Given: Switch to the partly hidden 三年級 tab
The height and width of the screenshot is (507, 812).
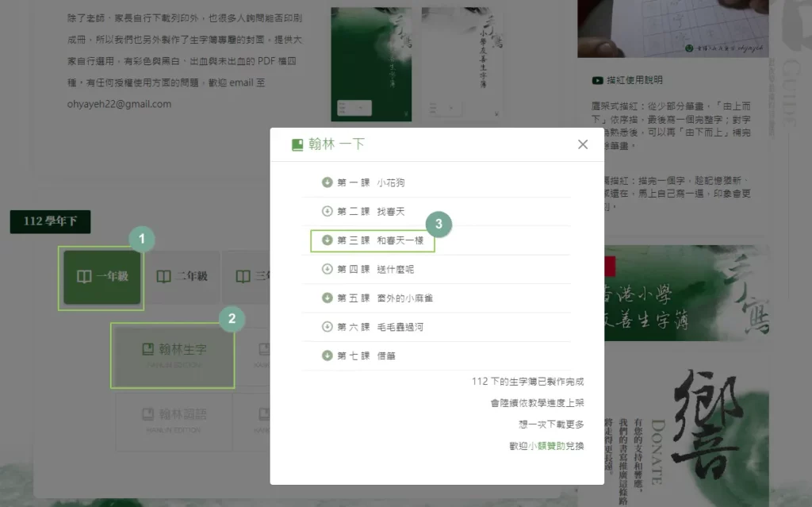Looking at the screenshot, I should tap(247, 278).
